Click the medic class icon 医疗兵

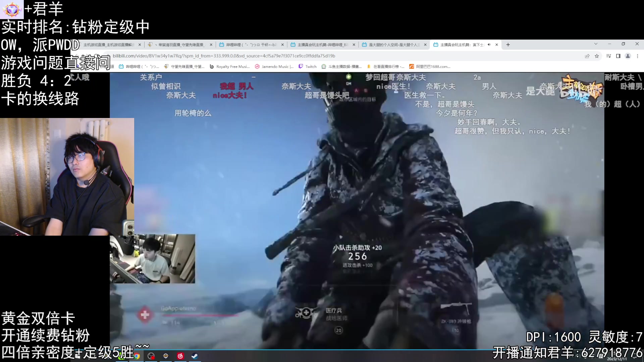click(306, 313)
